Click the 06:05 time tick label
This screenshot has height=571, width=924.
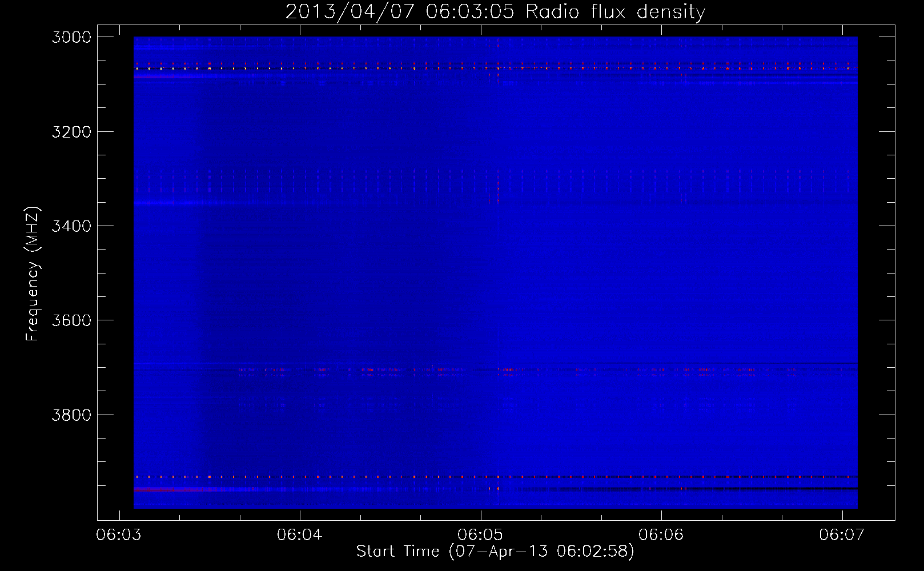point(480,535)
